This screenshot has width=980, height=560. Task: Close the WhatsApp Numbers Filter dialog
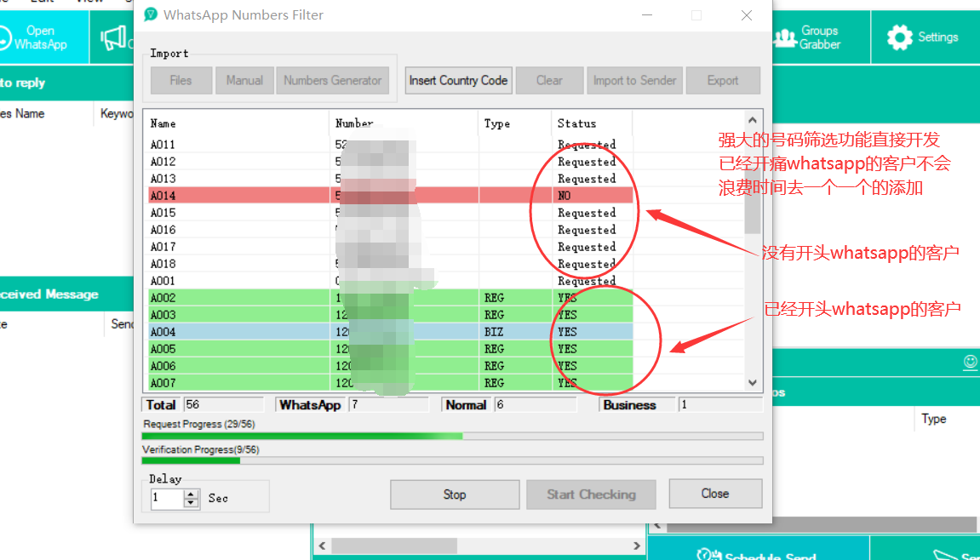click(715, 494)
